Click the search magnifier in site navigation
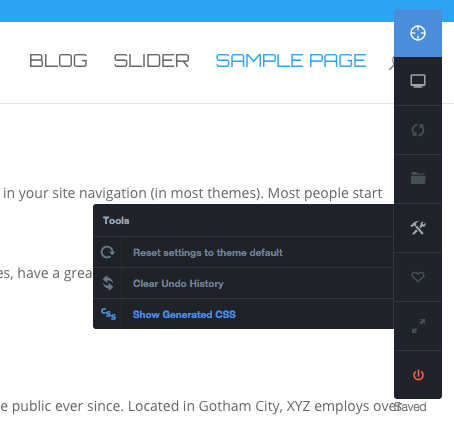Screen dimensions: 454x429 [x=391, y=63]
